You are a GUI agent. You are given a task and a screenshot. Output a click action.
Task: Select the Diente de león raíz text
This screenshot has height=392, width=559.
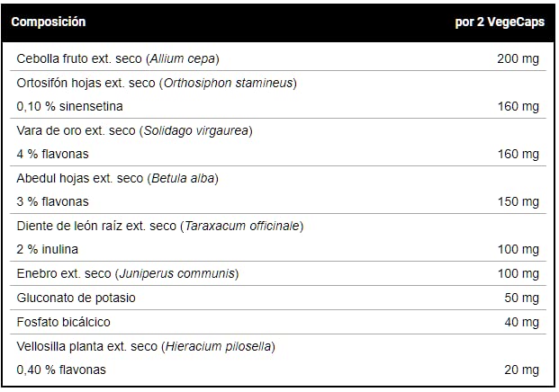point(159,226)
